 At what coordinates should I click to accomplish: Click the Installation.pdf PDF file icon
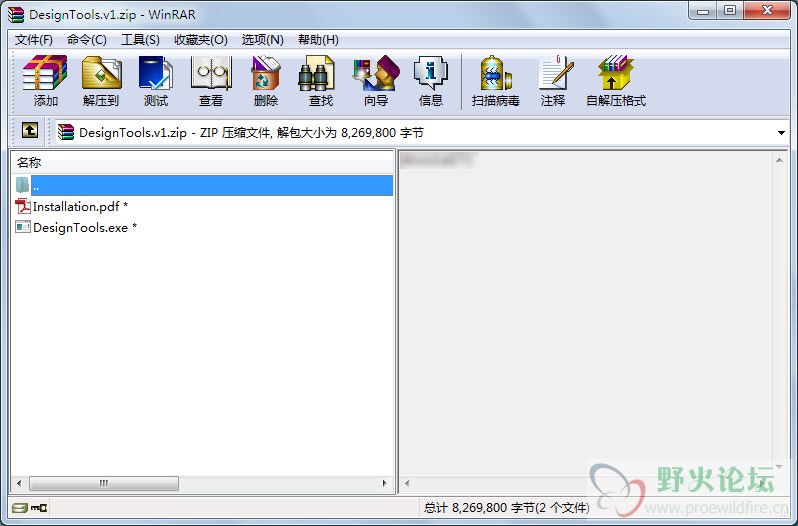tap(23, 206)
